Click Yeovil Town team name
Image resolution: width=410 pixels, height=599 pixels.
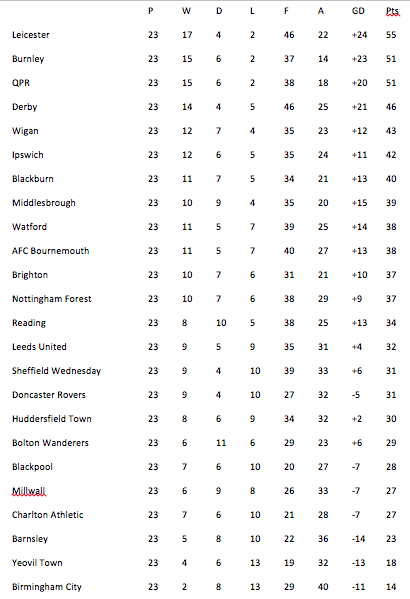coord(37,563)
